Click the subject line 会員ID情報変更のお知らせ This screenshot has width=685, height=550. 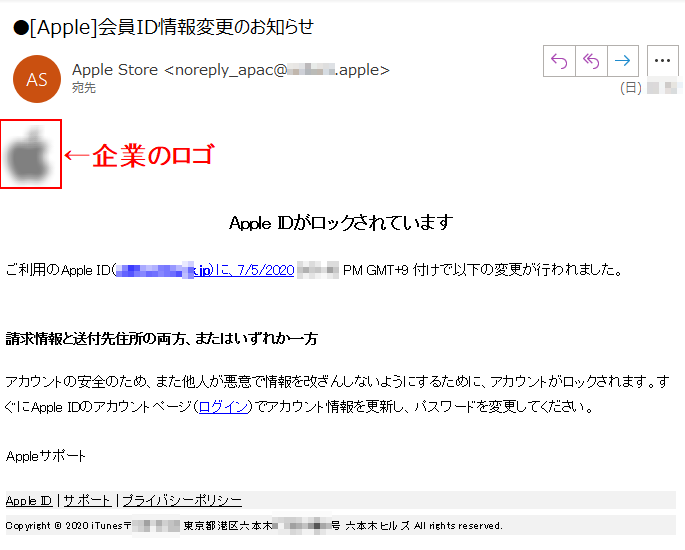205,27
